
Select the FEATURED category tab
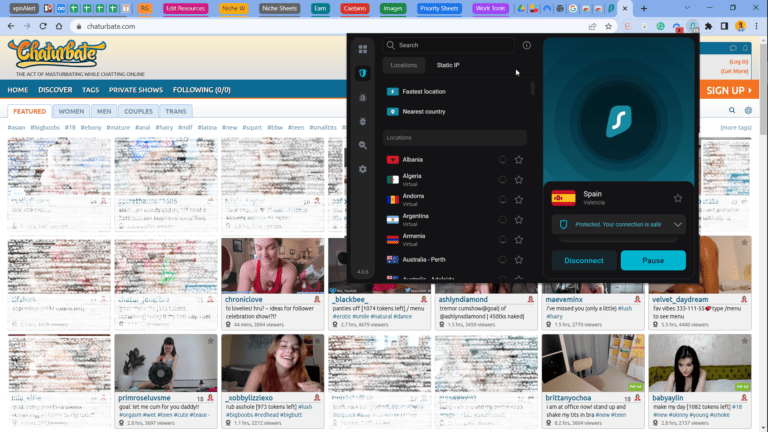(x=29, y=111)
